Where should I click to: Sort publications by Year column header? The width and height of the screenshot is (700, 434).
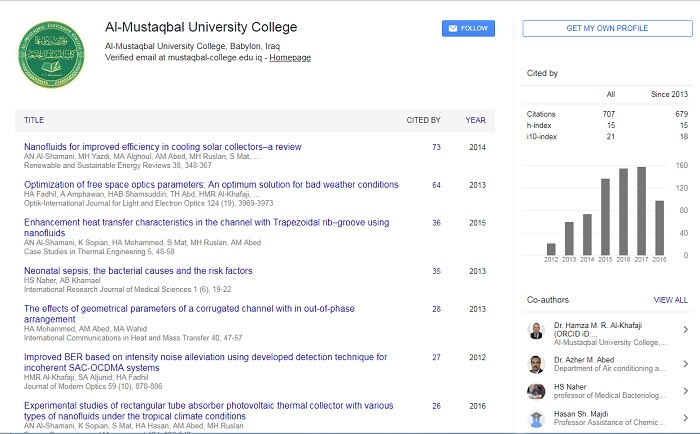[475, 120]
